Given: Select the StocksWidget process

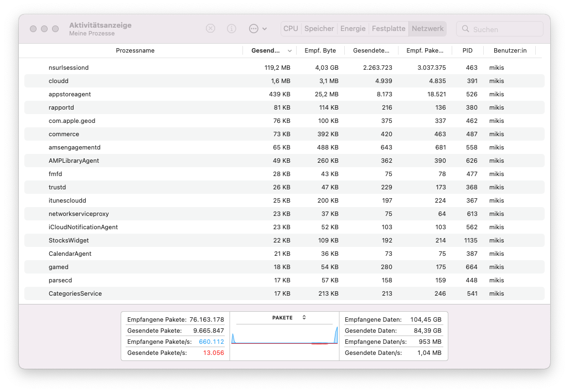Looking at the screenshot, I should pos(284,240).
